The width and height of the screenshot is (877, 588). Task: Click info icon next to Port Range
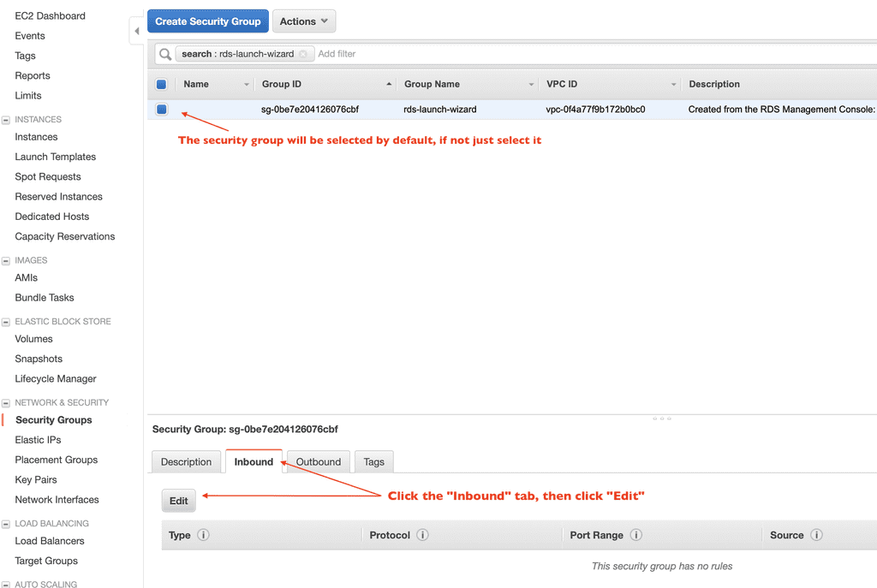click(635, 535)
